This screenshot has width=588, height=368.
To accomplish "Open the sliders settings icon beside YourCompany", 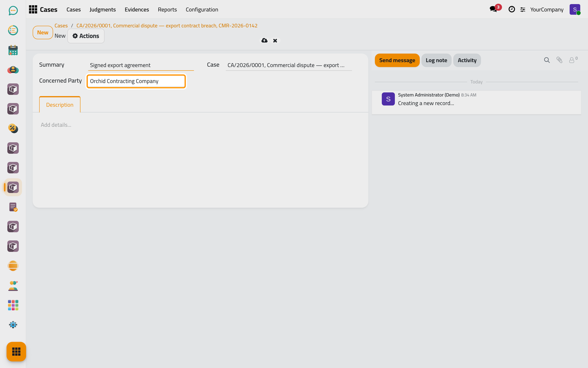I will pyautogui.click(x=523, y=10).
